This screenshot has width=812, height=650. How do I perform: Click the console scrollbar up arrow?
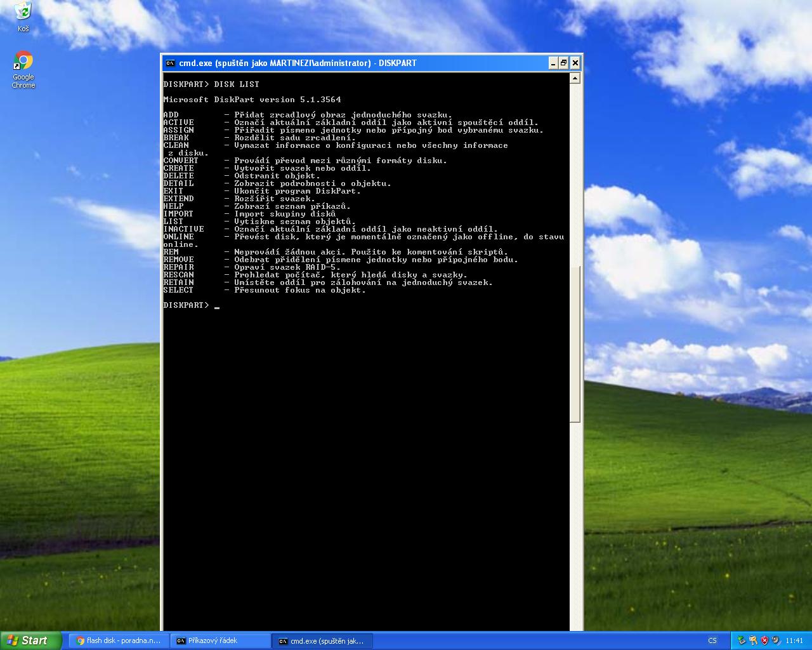[x=575, y=78]
